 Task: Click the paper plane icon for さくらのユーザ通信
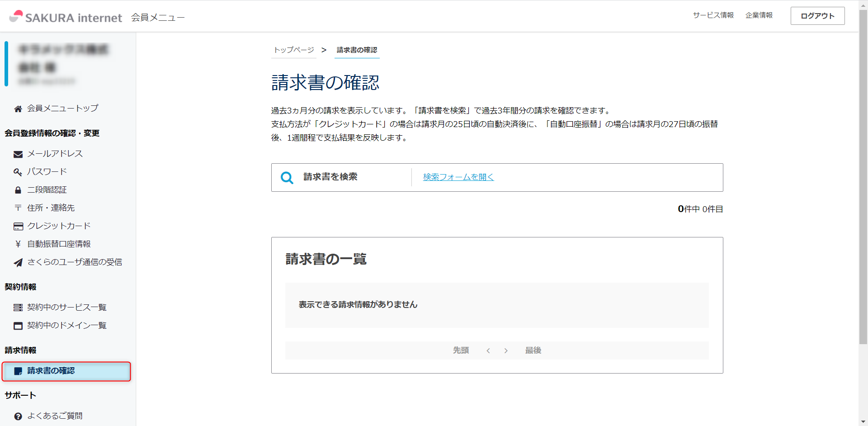coord(18,263)
